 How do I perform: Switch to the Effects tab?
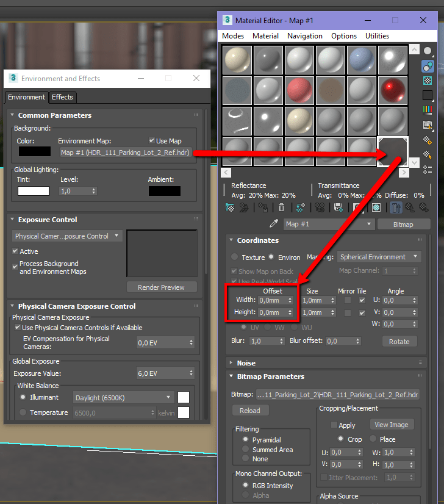click(62, 97)
